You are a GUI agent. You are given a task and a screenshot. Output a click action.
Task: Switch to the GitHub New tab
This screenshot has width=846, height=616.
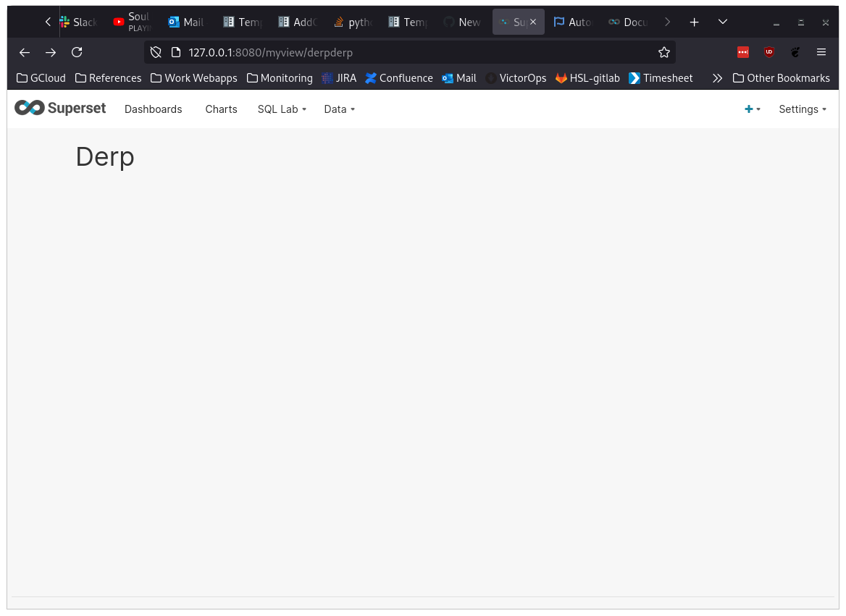click(462, 22)
